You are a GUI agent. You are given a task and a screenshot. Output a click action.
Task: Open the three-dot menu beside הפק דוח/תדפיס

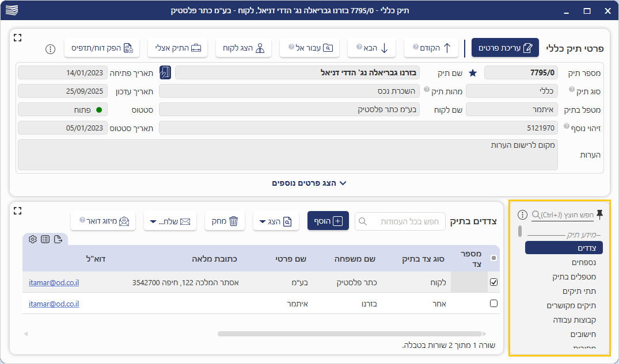[x=50, y=49]
